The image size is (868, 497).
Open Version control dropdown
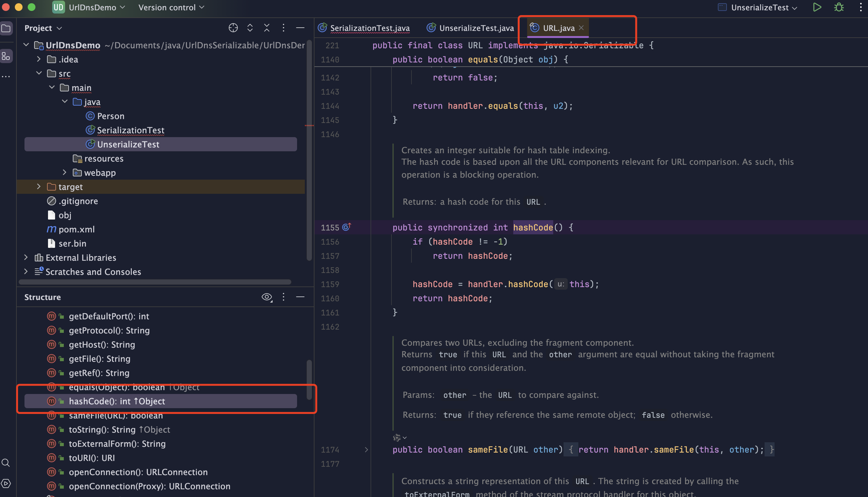coord(171,7)
